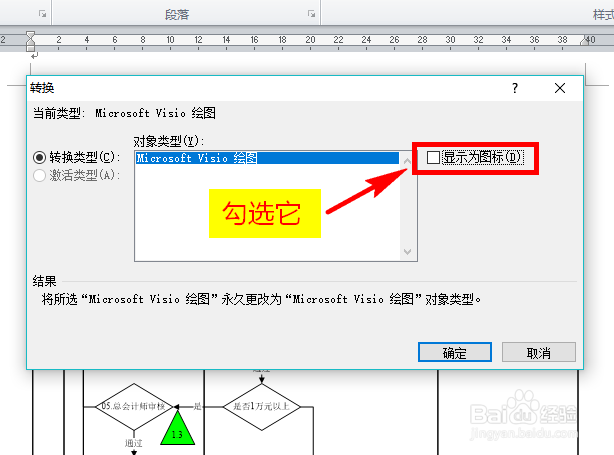Screen dimensions: 614x455
Task: Click the hanging indent marker on ruler
Action: (30, 43)
